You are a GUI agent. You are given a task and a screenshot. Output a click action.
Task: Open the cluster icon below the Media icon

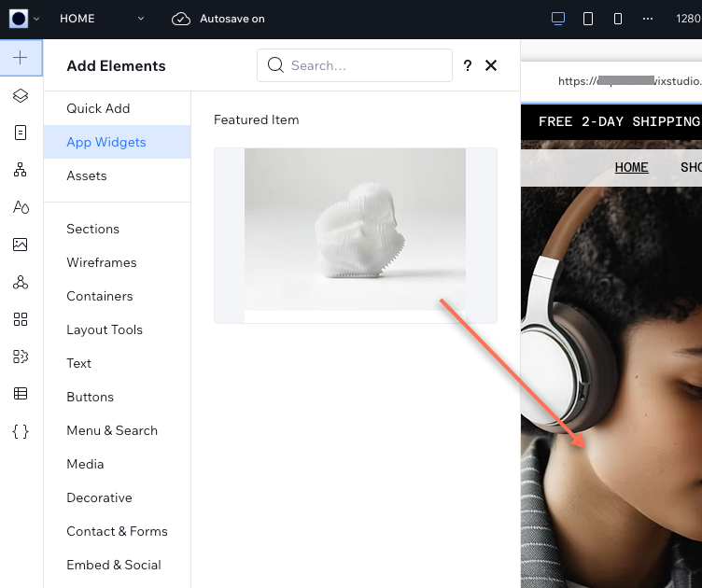21,282
